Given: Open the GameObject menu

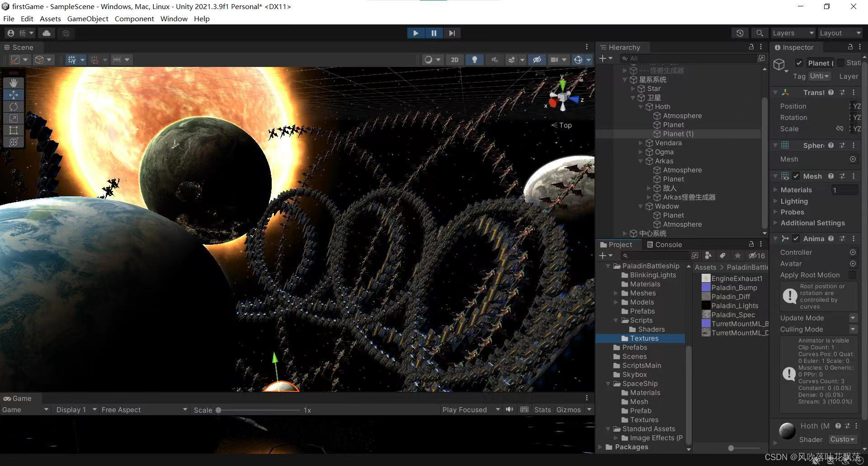Looking at the screenshot, I should [x=88, y=19].
